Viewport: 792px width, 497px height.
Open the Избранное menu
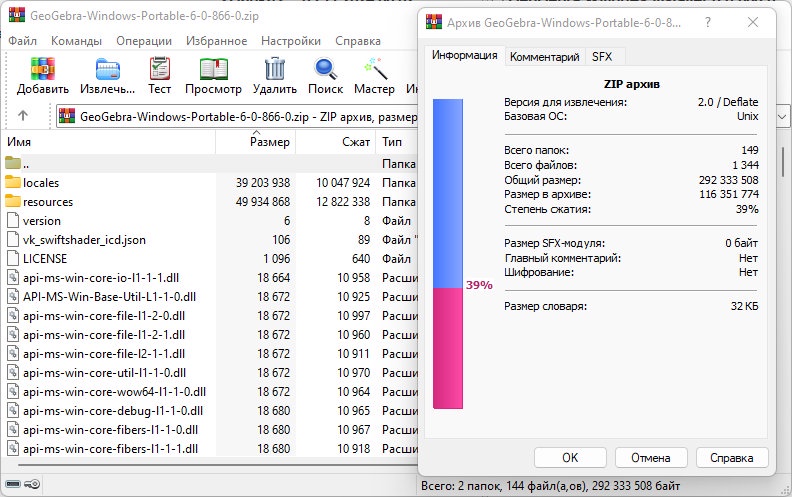click(x=216, y=41)
